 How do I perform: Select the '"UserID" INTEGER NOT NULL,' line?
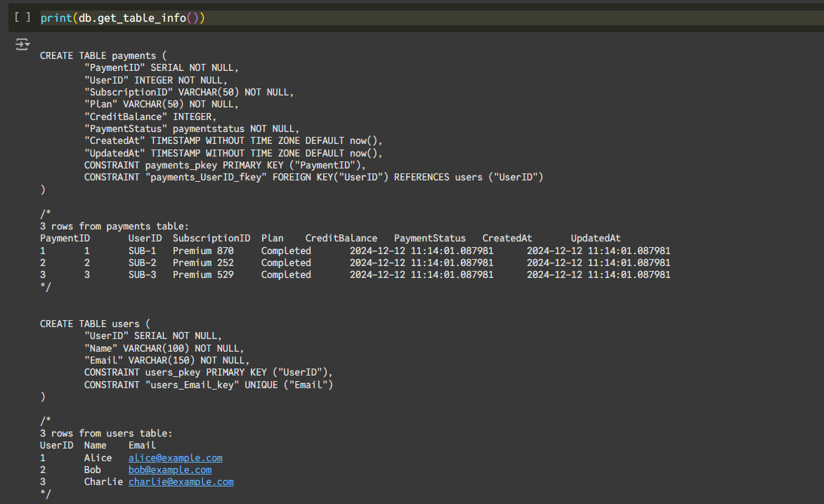click(156, 80)
